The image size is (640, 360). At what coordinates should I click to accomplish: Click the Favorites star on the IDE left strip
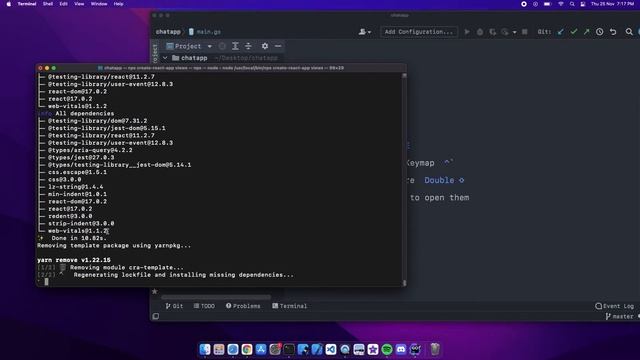pos(155,291)
